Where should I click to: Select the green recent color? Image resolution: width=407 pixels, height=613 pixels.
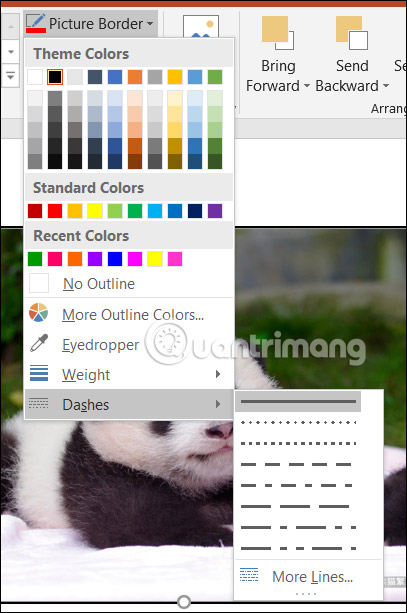pos(35,259)
